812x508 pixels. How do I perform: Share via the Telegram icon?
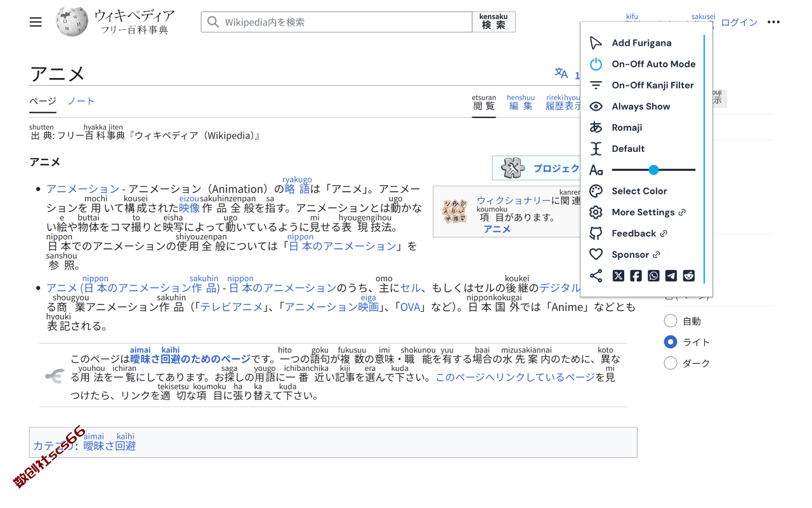coord(671,276)
